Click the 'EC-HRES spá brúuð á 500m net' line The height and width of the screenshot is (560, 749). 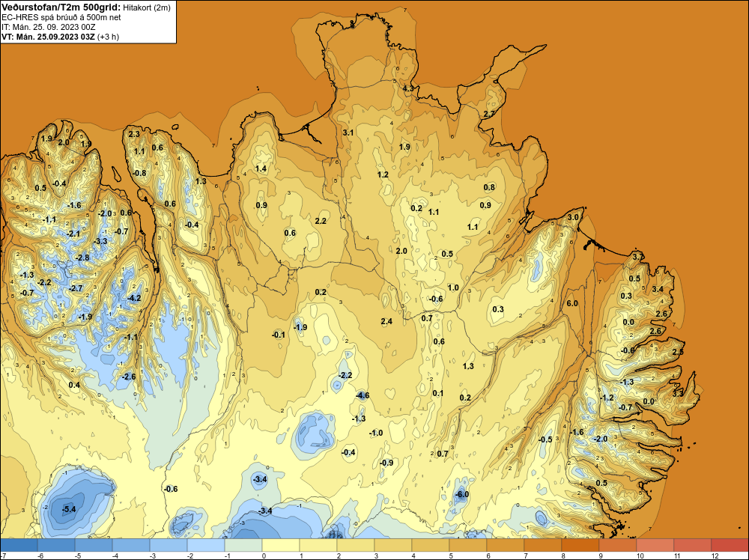pos(61,17)
